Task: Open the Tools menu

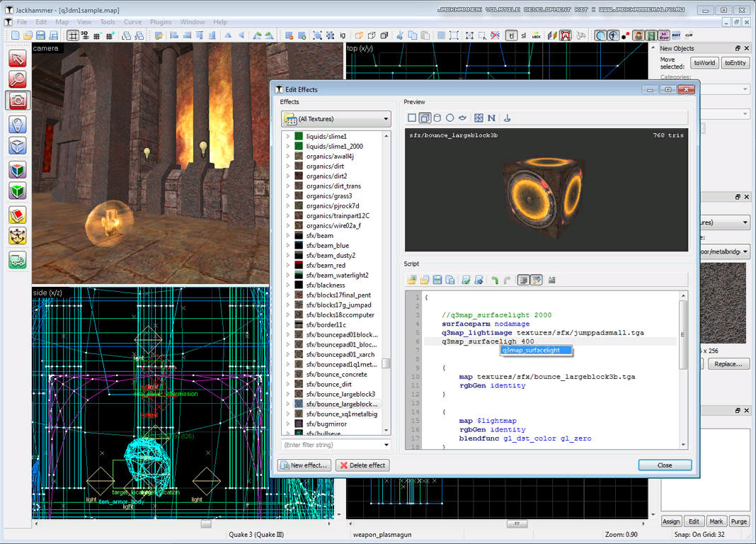Action: tap(108, 22)
